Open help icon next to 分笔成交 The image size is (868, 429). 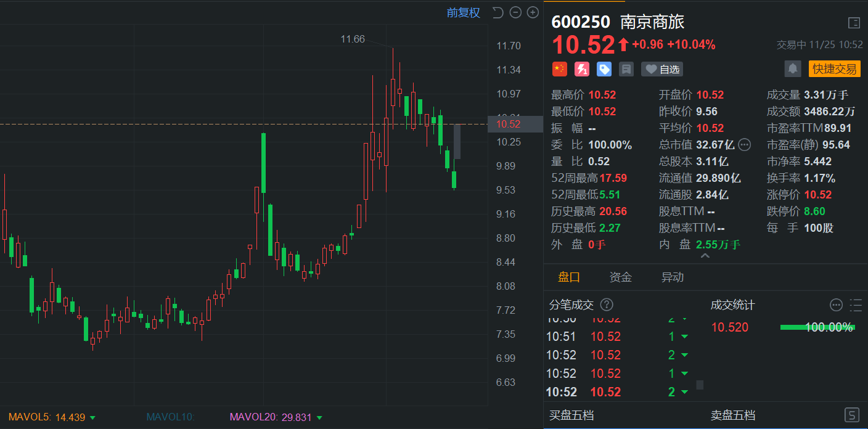click(607, 305)
